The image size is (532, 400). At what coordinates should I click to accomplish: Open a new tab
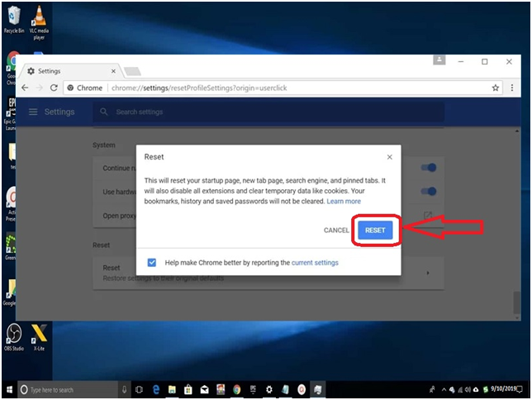(132, 71)
